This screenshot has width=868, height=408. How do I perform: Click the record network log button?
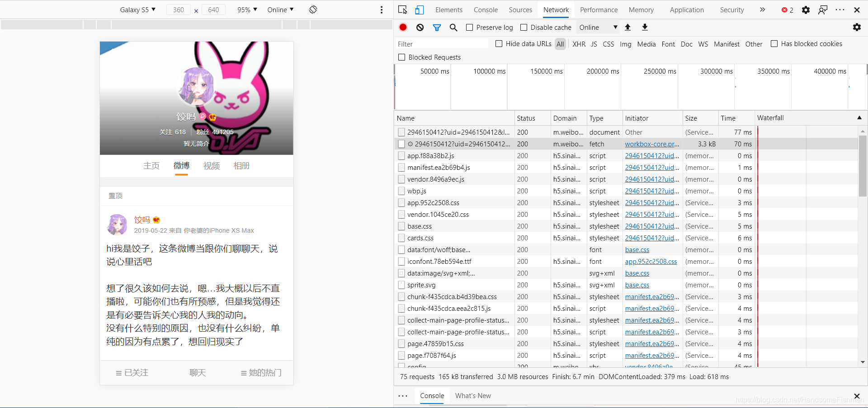[x=403, y=27]
